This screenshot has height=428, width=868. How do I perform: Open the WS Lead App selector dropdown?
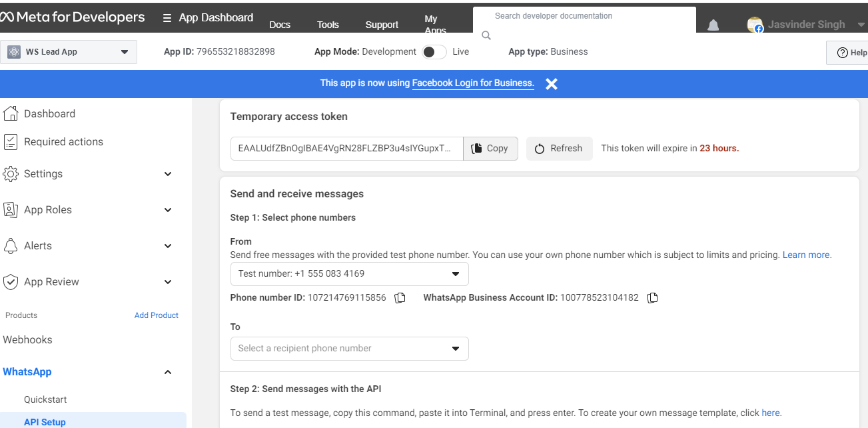[x=69, y=52]
